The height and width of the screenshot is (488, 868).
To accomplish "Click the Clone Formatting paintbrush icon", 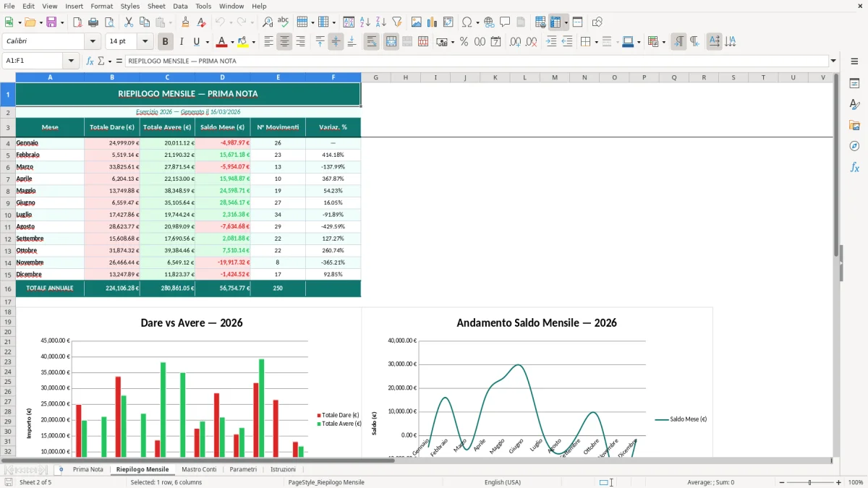I will (x=185, y=22).
